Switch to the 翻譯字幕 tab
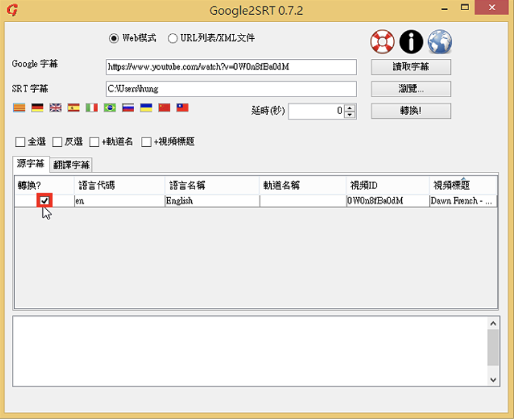 point(71,165)
